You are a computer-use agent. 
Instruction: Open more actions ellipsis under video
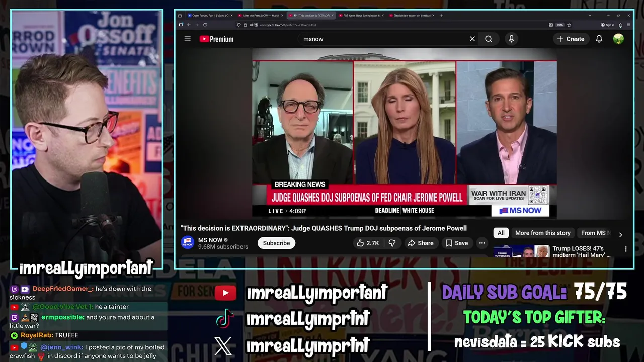(482, 243)
